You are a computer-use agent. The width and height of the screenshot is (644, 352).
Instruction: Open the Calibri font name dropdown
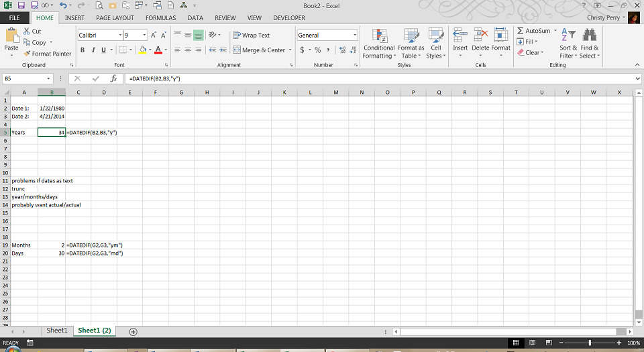pos(120,36)
